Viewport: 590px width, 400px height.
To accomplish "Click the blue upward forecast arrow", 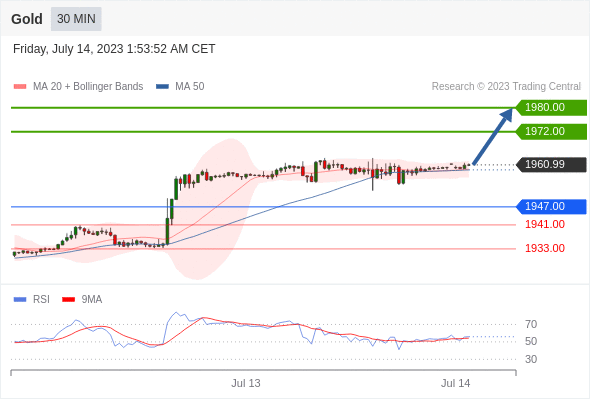I will (493, 137).
